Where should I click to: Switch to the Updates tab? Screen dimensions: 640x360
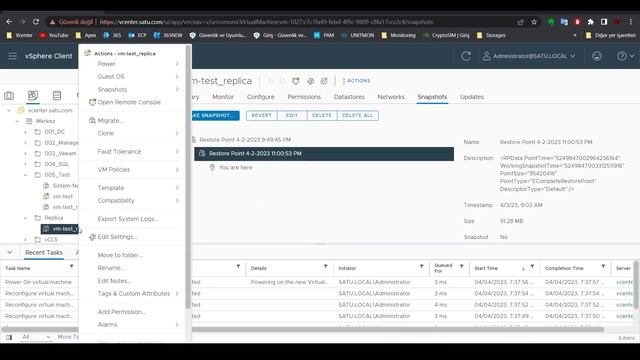click(x=472, y=97)
